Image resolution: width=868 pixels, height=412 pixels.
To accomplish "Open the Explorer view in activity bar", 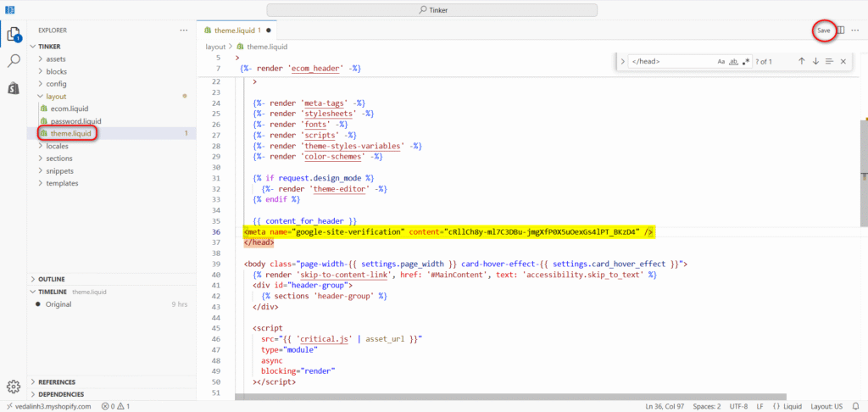I will point(14,36).
